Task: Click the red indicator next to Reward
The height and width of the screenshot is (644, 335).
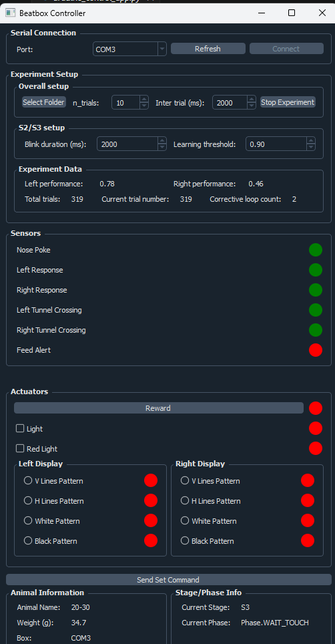Action: click(316, 408)
